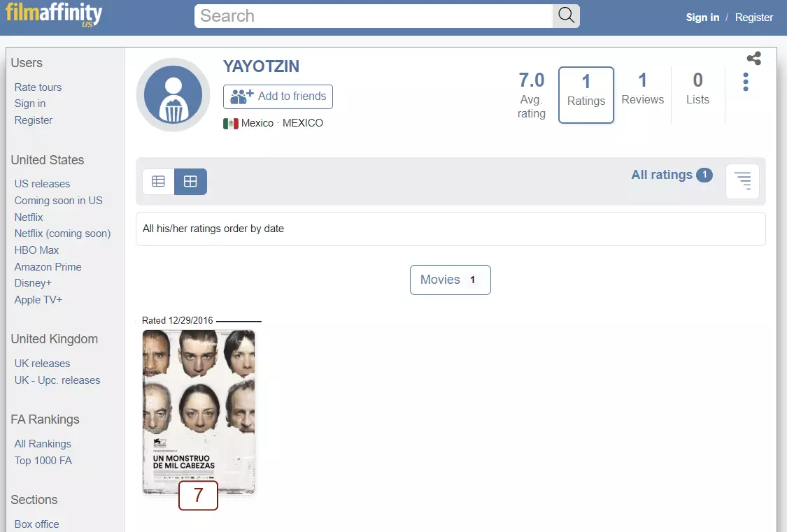Open the ratings sort/filter menu icon
787x532 pixels.
point(742,181)
